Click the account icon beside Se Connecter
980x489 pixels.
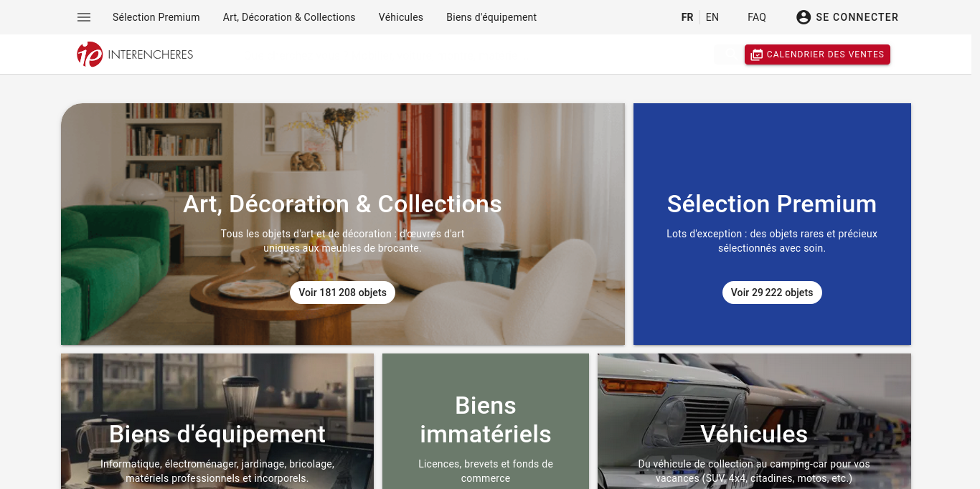click(x=804, y=17)
